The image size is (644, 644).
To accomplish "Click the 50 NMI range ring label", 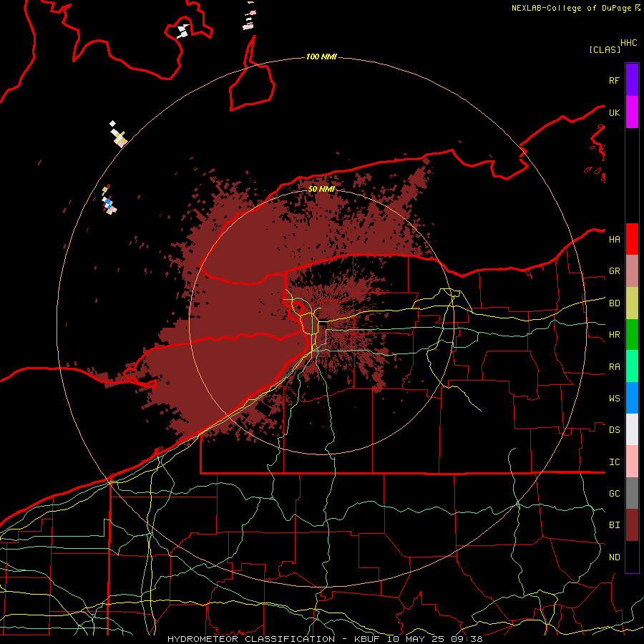I will coord(321,189).
